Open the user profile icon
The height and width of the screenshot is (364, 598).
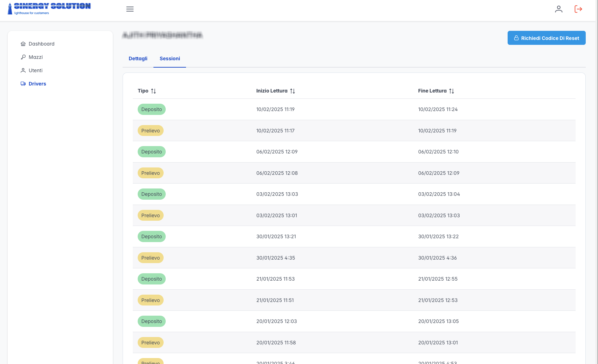pyautogui.click(x=559, y=9)
